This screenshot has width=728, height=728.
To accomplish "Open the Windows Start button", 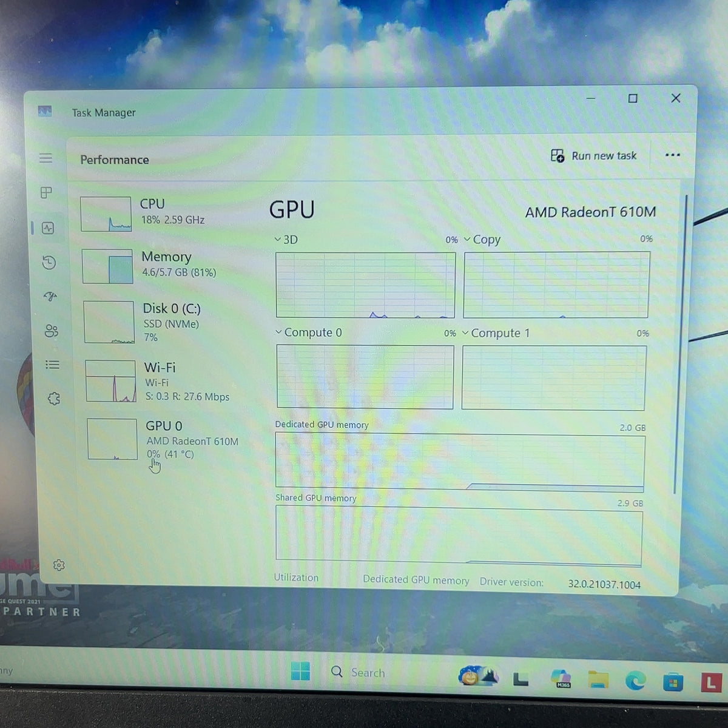I will coord(300,671).
